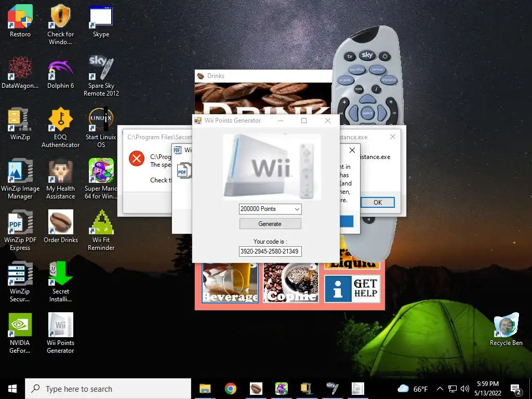This screenshot has width=532, height=399.
Task: Select the coffee cup tile in Drinks window
Action: pos(291,283)
